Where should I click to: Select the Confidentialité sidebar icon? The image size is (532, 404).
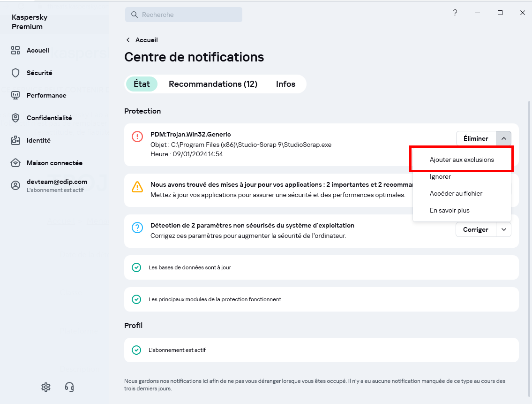15,118
